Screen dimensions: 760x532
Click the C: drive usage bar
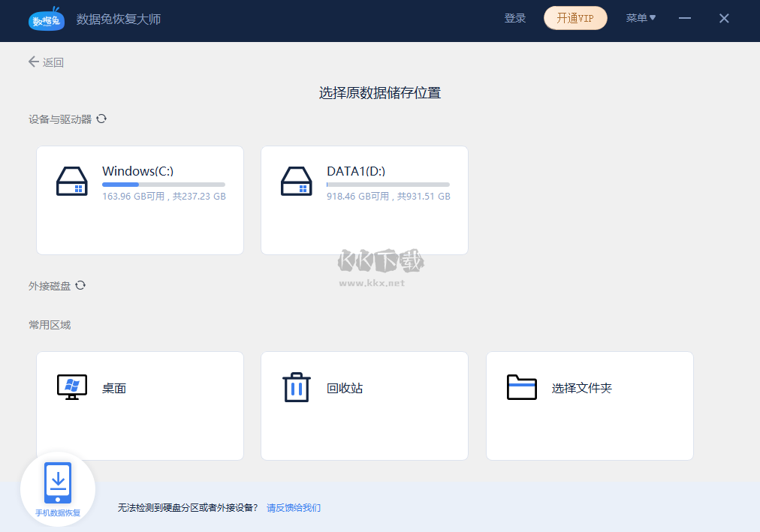163,184
